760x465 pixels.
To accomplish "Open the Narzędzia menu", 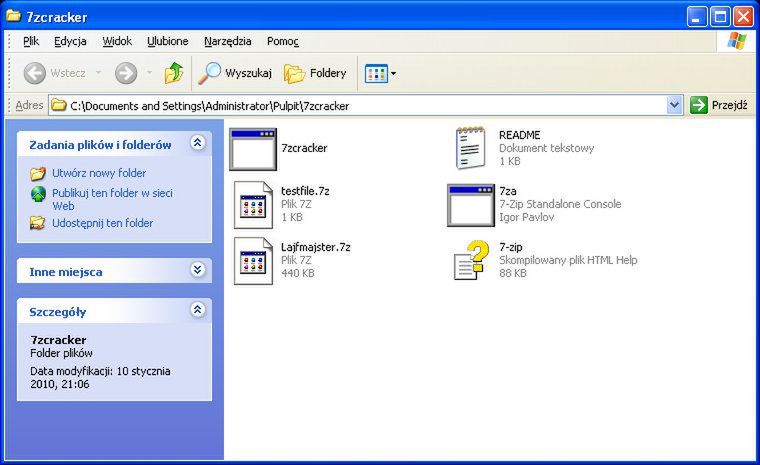I will [x=228, y=41].
